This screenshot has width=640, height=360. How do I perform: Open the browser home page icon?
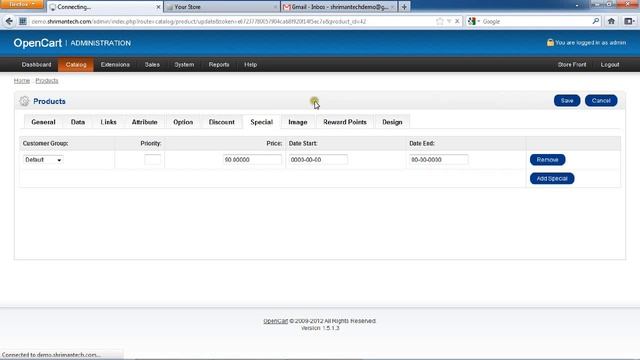(x=611, y=21)
